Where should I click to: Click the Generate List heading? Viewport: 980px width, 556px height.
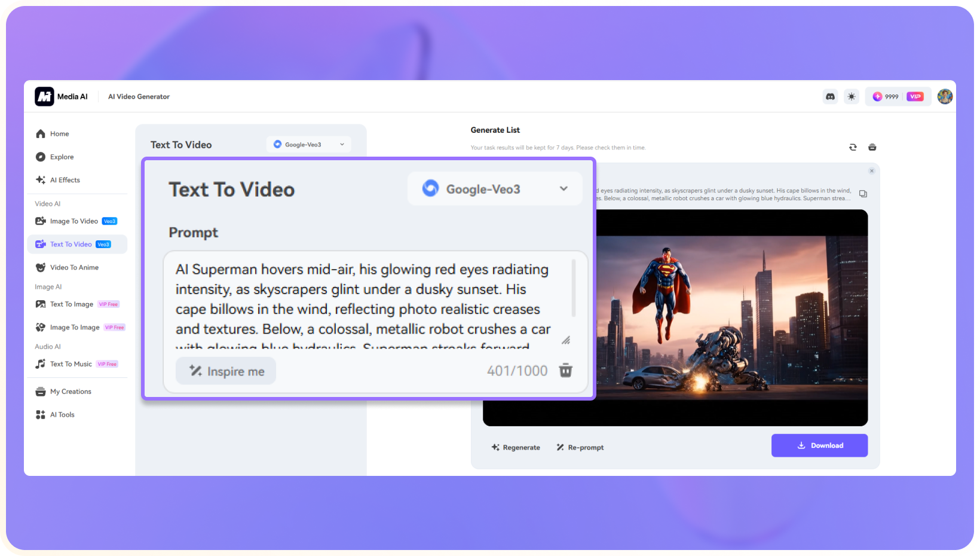pyautogui.click(x=495, y=130)
